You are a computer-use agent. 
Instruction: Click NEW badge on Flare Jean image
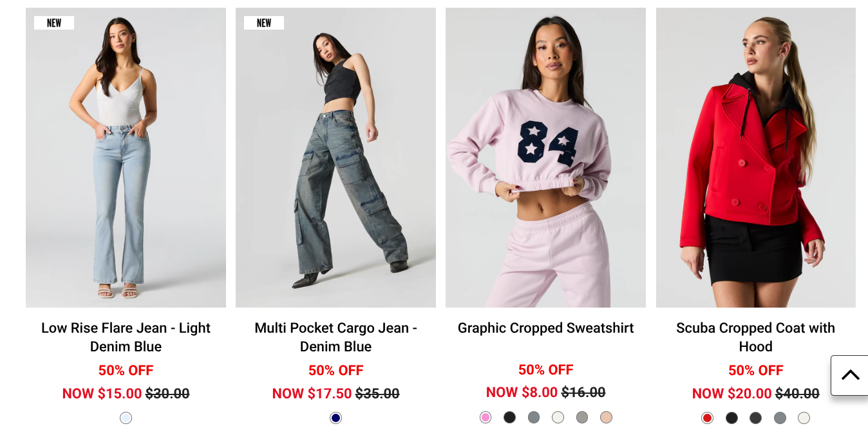click(x=54, y=23)
